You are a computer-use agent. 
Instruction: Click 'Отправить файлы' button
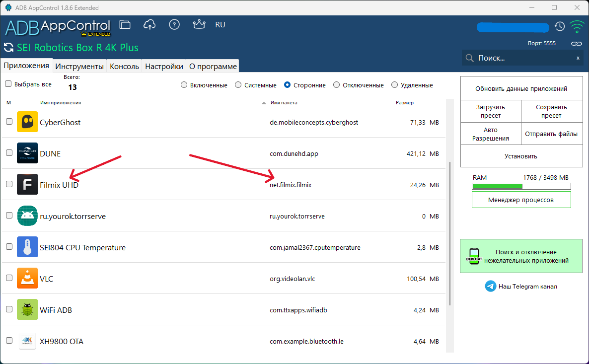551,134
